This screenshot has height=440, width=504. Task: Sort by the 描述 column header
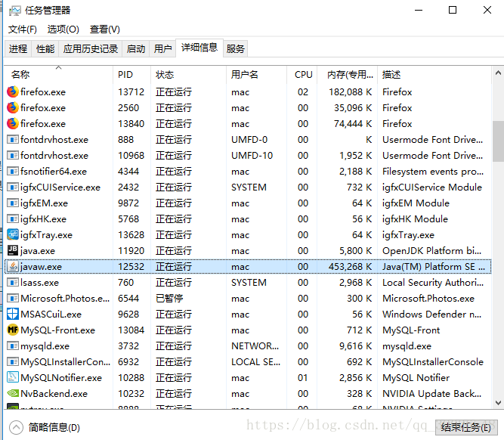434,75
